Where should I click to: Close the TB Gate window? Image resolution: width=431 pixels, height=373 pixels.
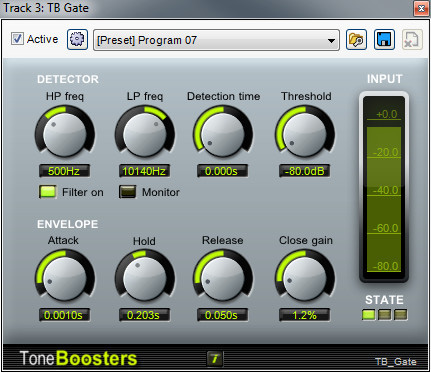point(421,8)
